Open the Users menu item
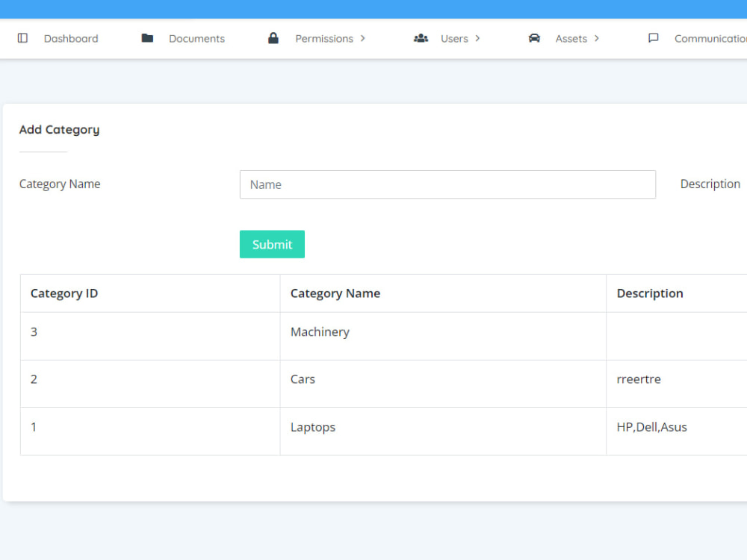Image resolution: width=747 pixels, height=560 pixels. tap(454, 39)
